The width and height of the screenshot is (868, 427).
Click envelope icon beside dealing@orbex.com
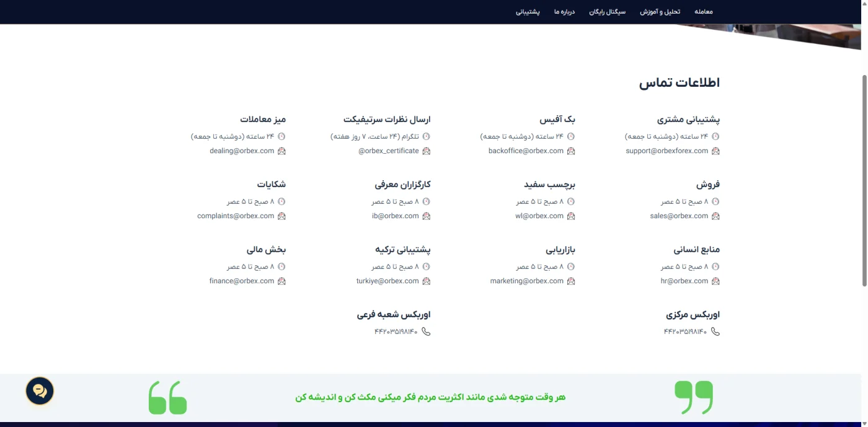click(x=281, y=151)
